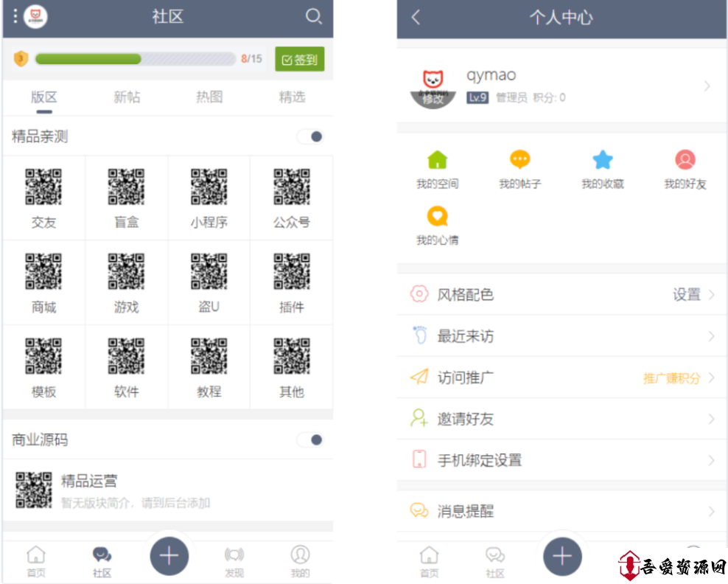Screen dimensions: 728x584
Task: Open the 盲盒 forum QR thumbnail
Action: (x=127, y=187)
